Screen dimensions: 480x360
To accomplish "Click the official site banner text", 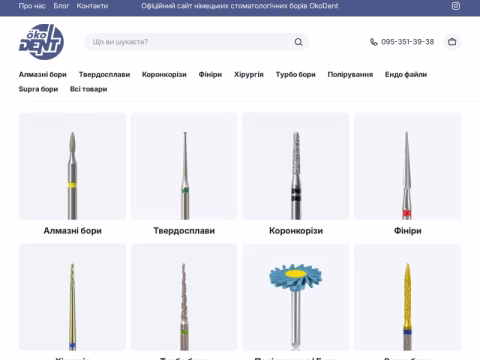I will coord(240,6).
